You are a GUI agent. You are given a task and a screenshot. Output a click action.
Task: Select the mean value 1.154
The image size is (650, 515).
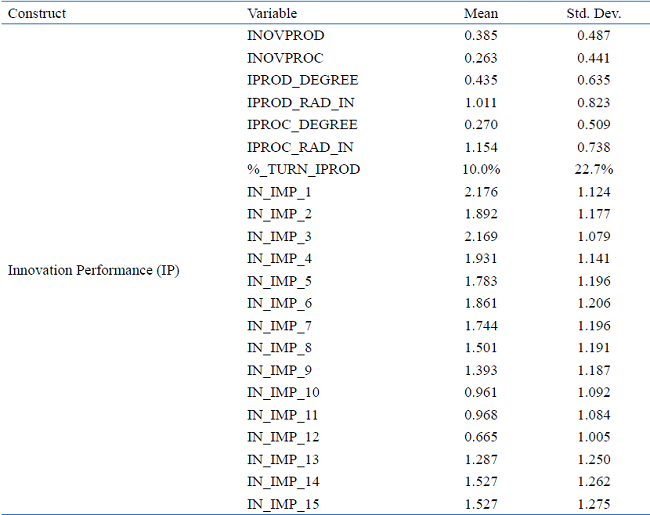[481, 147]
